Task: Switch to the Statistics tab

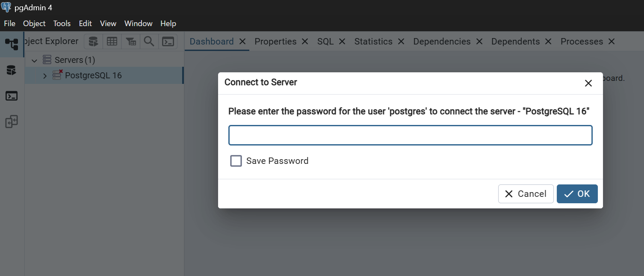Action: click(373, 42)
